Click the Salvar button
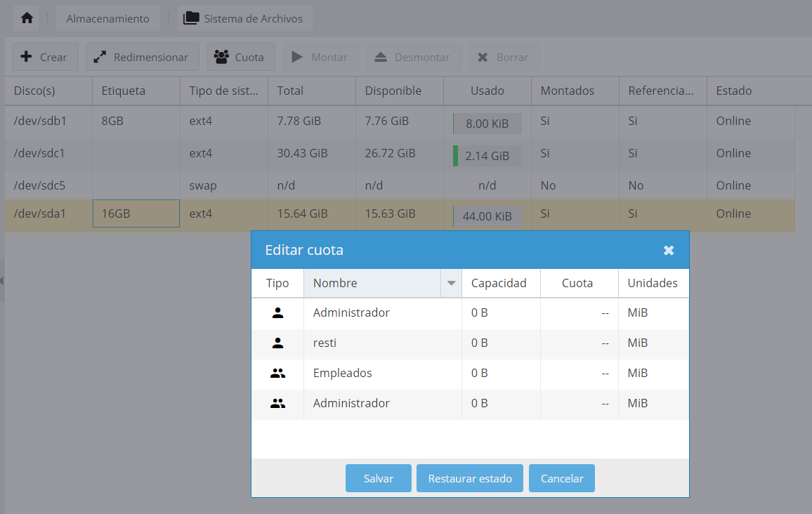Viewport: 812px width, 514px height. pos(379,478)
